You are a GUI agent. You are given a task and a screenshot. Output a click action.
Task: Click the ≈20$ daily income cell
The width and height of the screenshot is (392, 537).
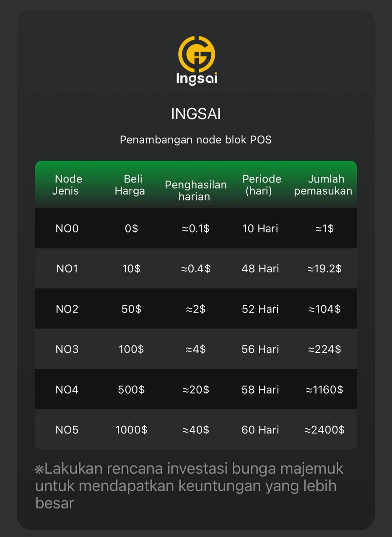coord(196,390)
